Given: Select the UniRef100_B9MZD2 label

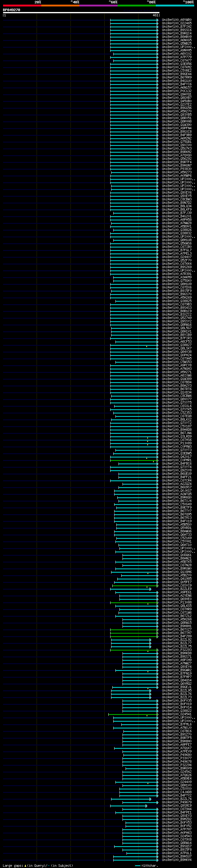Looking at the screenshot, I should [x=176, y=819].
